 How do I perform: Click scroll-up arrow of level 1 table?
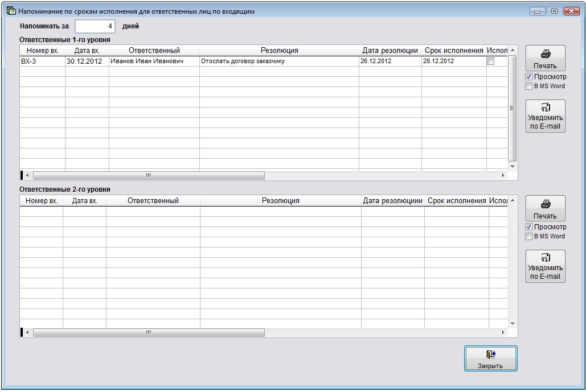click(513, 51)
